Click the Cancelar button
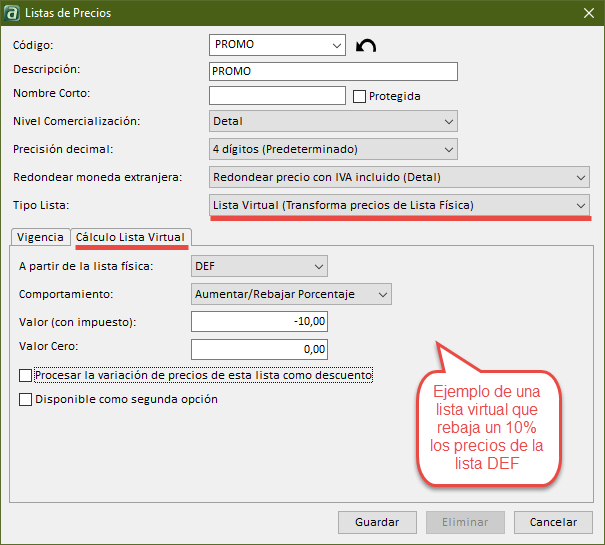 pos(553,522)
